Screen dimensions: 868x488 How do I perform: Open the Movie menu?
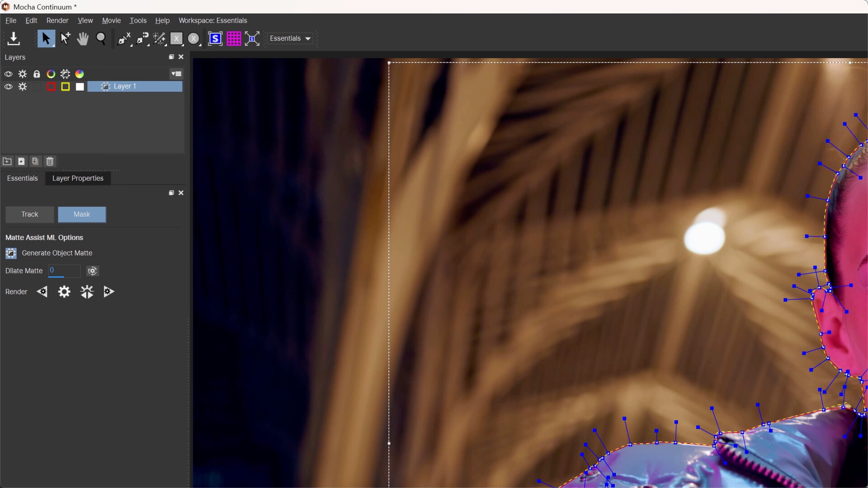[x=111, y=20]
